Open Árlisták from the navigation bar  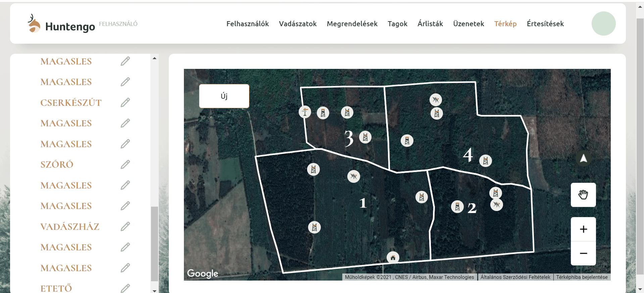tap(430, 24)
